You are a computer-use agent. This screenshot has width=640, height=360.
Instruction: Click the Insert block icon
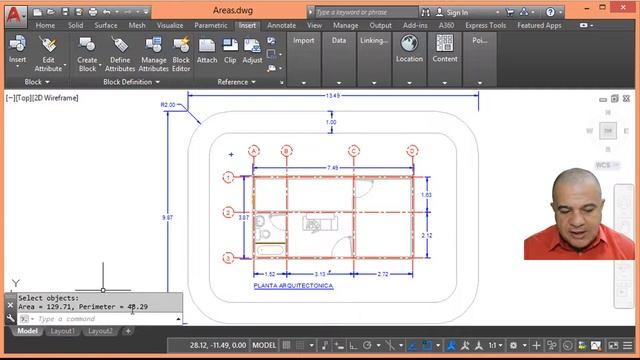coord(17,44)
